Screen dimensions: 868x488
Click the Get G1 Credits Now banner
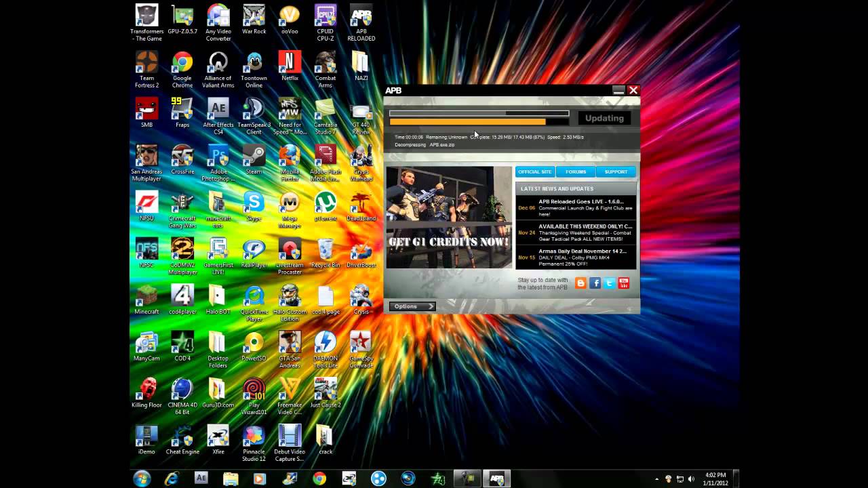tap(449, 217)
